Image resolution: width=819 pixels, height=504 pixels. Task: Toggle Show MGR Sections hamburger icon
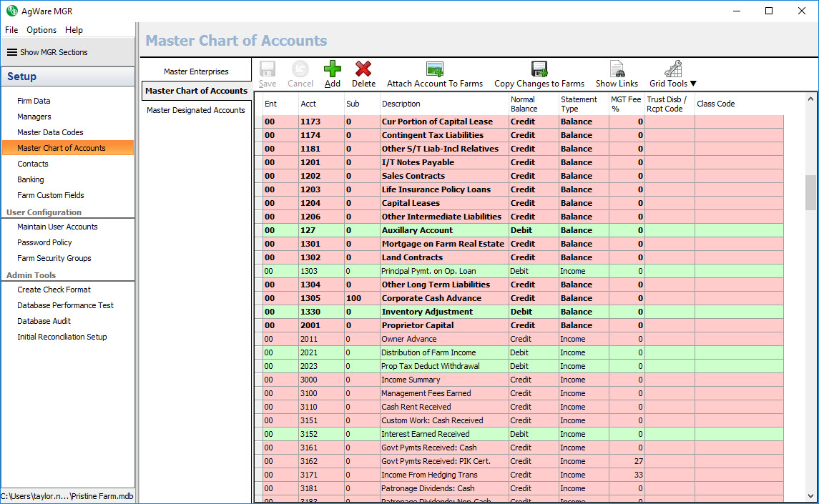(x=12, y=52)
